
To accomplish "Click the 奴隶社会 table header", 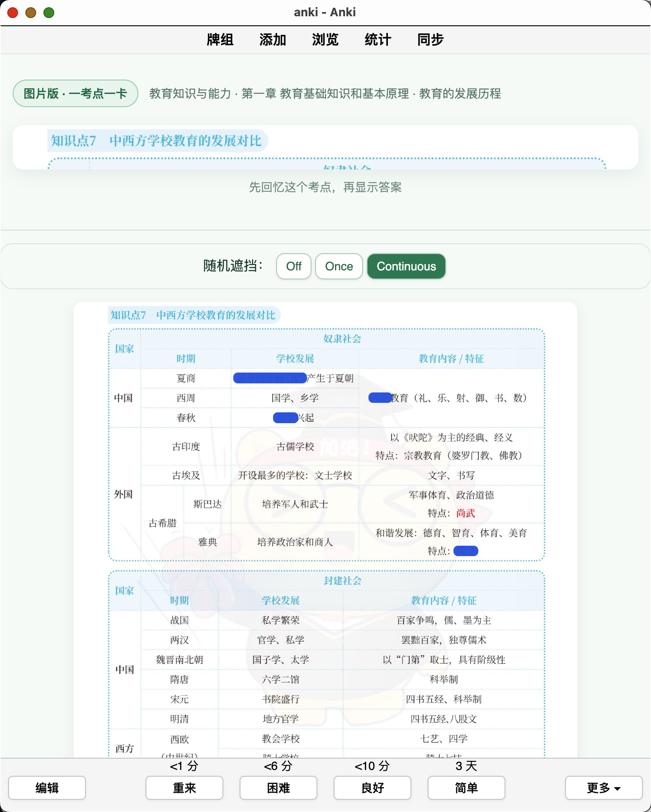I will click(x=342, y=339).
